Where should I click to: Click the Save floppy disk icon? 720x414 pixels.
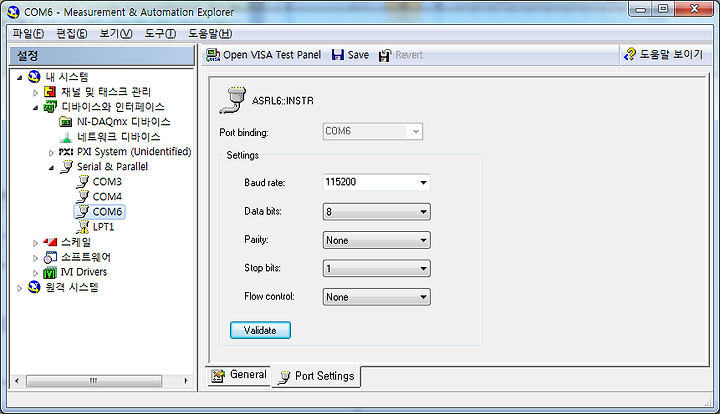(x=338, y=55)
